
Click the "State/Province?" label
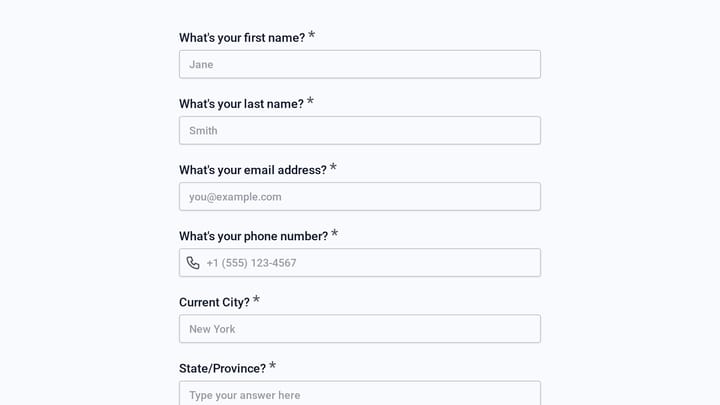(222, 368)
